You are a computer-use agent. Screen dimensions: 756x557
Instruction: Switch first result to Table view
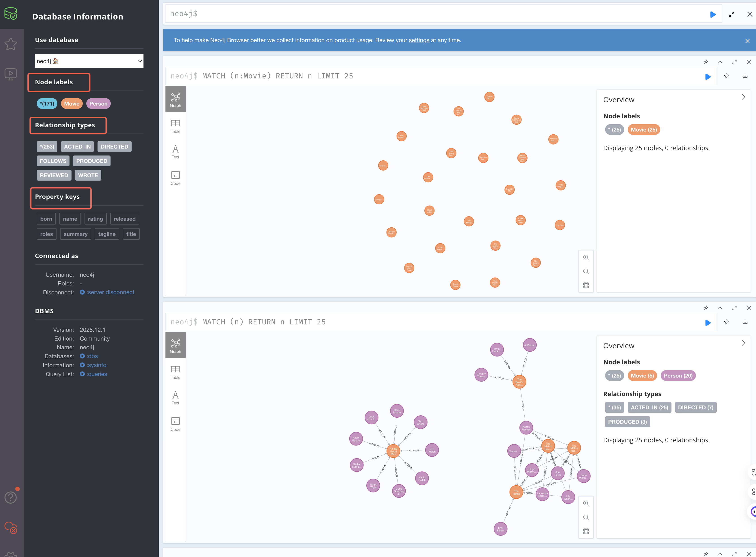[x=175, y=126]
